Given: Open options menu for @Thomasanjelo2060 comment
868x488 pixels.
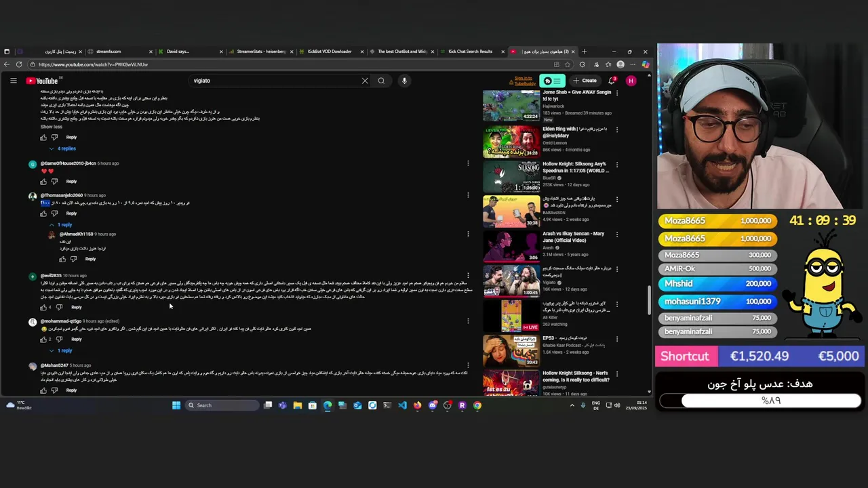Looking at the screenshot, I should [468, 195].
